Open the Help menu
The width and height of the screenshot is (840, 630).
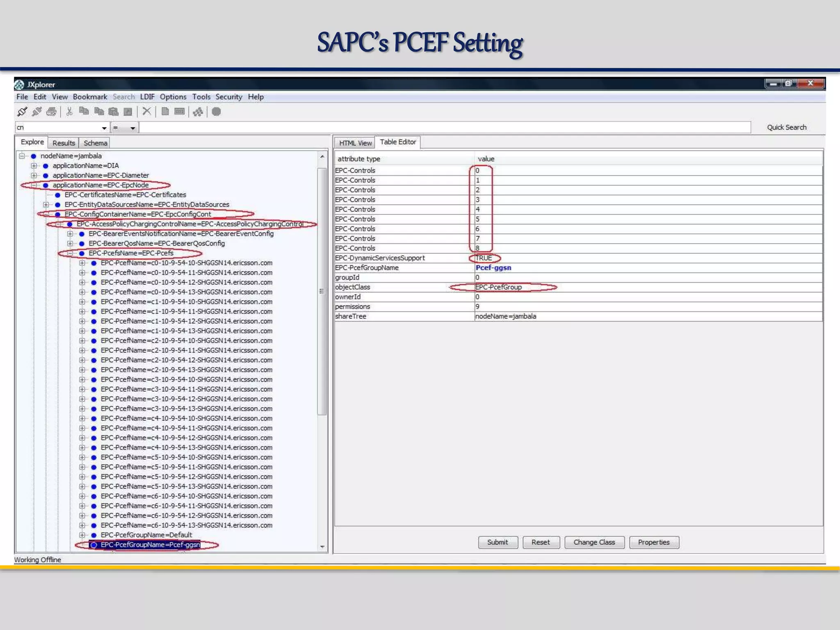click(256, 97)
